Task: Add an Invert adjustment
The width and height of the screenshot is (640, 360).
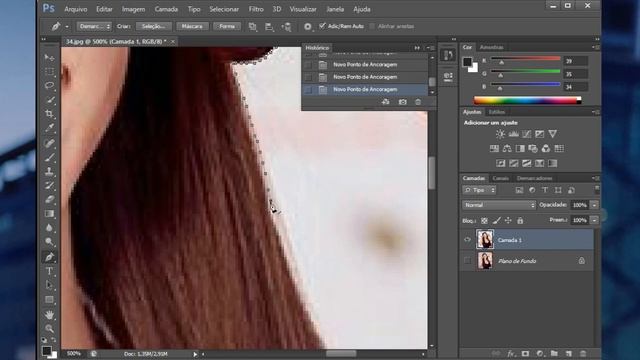Action: (x=500, y=163)
